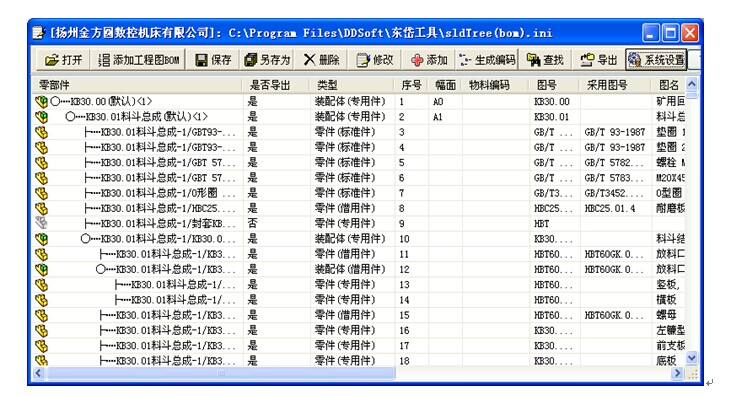734x396 pixels.
Task: Click the part icon of sequence 6 row
Action: pos(41,178)
